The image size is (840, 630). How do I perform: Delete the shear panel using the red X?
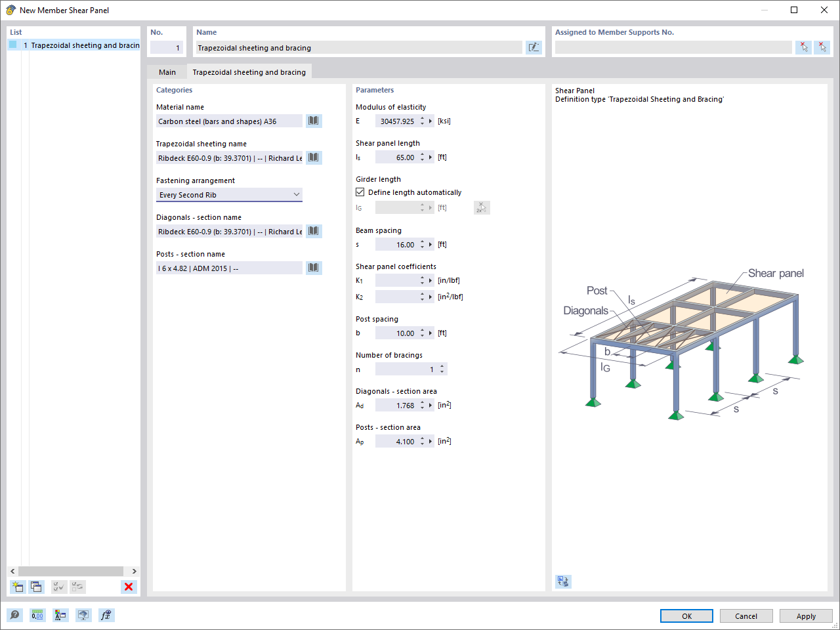(x=129, y=587)
